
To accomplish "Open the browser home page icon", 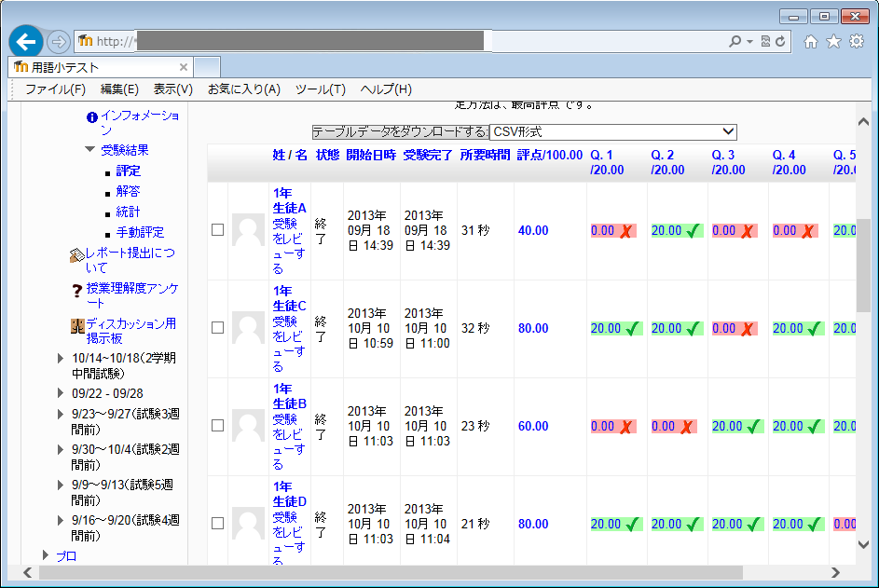I will click(811, 42).
